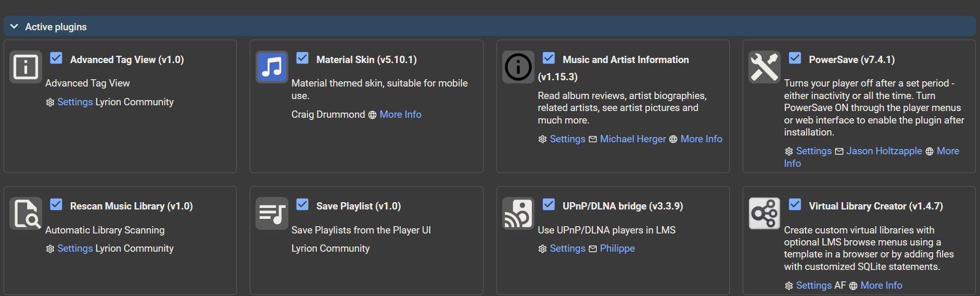Disable the PowerSave plugin checkbox
The height and width of the screenshot is (296, 980).
[795, 58]
